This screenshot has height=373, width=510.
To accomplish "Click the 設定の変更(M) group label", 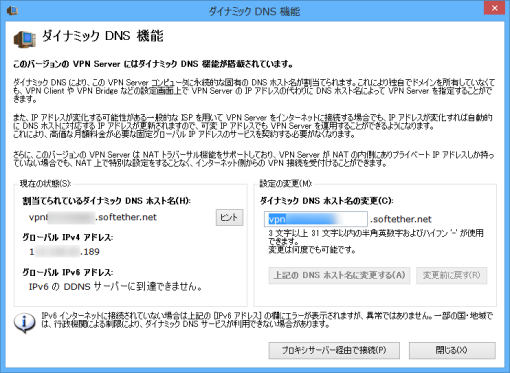I will pyautogui.click(x=286, y=184).
